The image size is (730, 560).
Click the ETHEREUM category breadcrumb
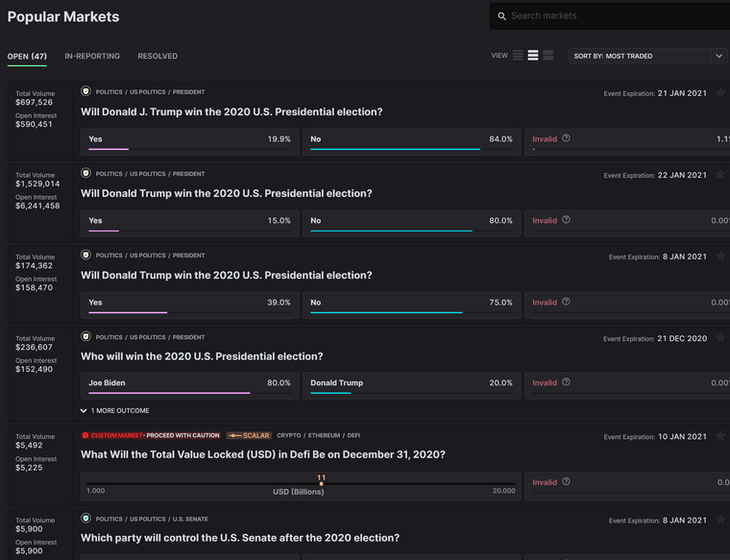click(x=324, y=436)
